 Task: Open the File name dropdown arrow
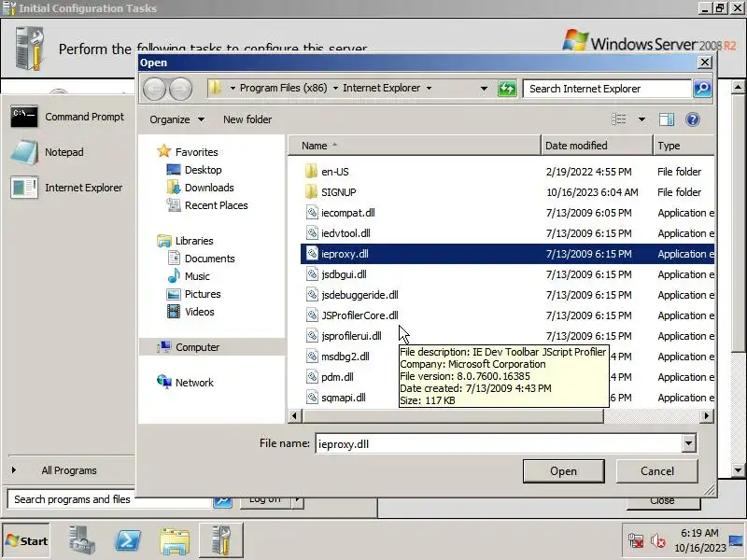[x=688, y=444]
